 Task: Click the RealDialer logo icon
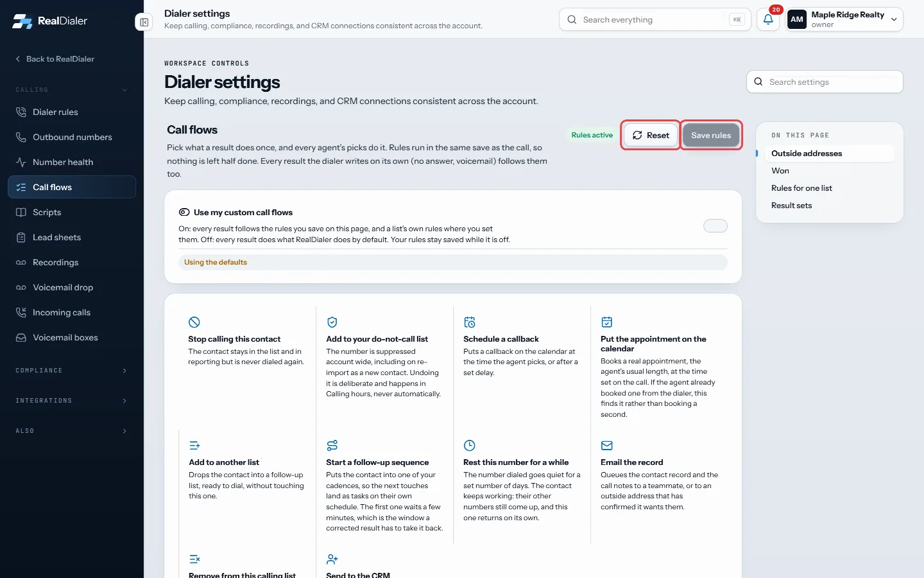tap(22, 21)
